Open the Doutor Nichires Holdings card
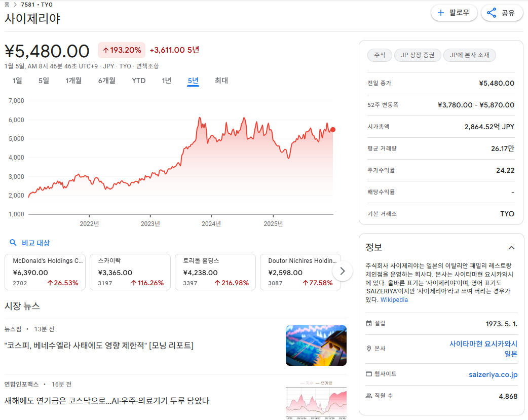 [x=300, y=272]
